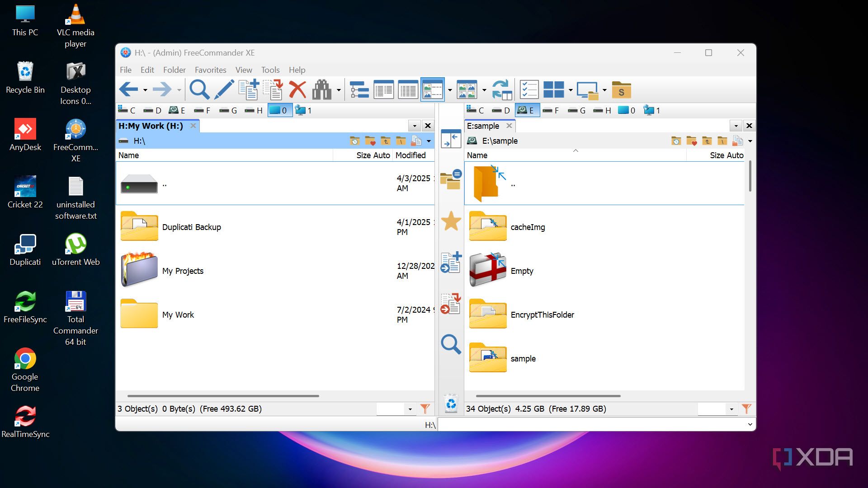Open the EncryptThisFolder folder
This screenshot has height=488, width=868.
coord(542,314)
